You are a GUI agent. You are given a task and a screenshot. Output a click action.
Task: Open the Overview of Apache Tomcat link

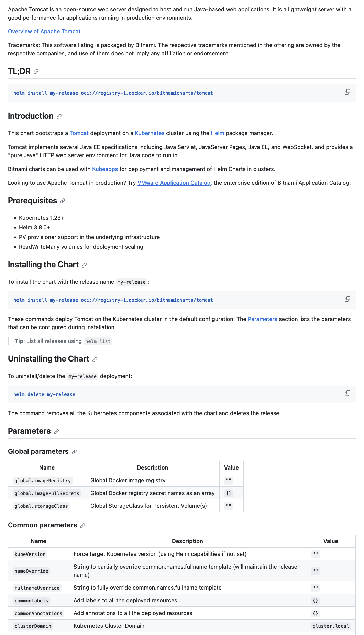[44, 31]
